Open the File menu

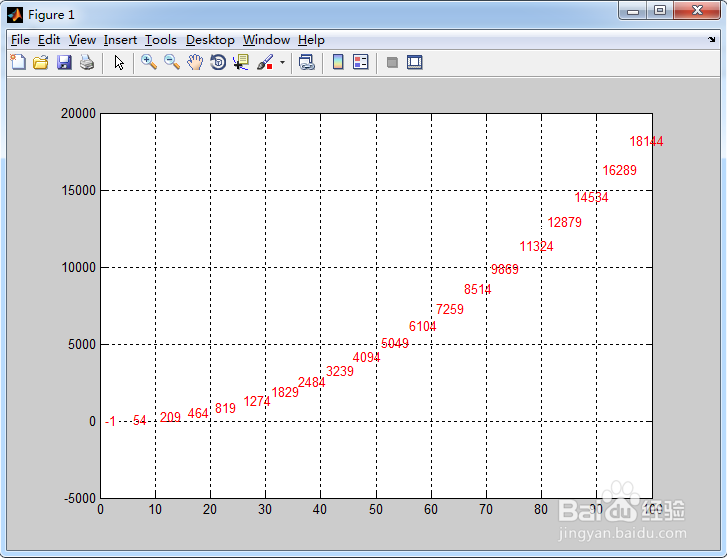20,40
